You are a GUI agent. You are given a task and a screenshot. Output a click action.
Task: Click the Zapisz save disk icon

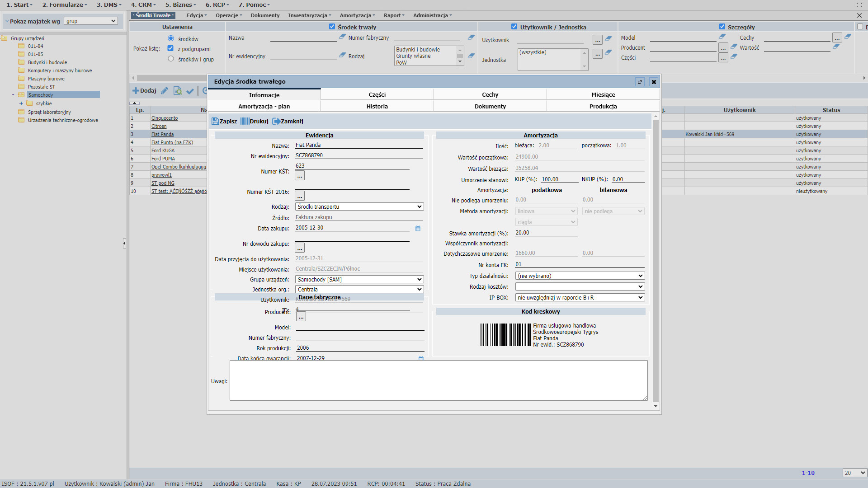[x=215, y=121]
